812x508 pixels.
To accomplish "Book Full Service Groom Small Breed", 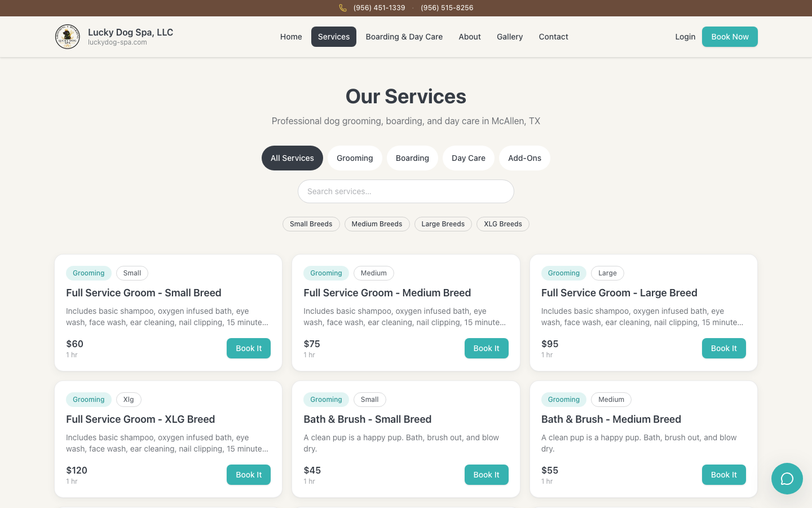I will click(249, 348).
